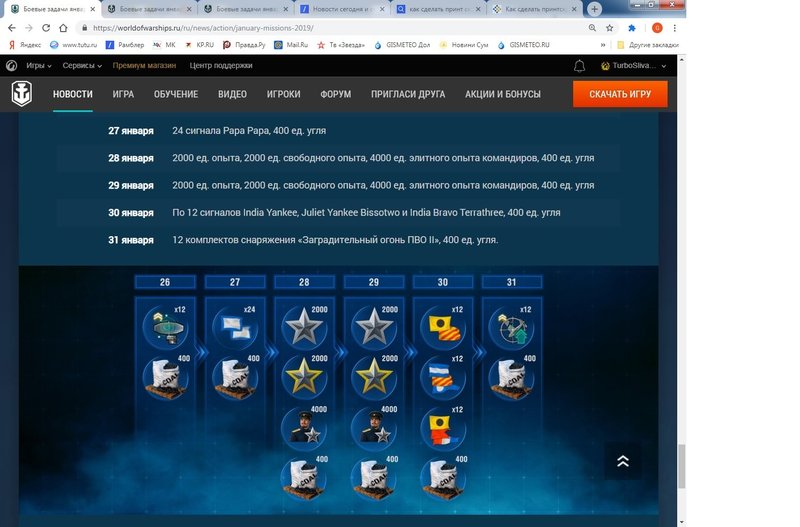This screenshot has height=527, width=800.
Task: Click the coal sack icon under day 30
Action: (x=443, y=478)
